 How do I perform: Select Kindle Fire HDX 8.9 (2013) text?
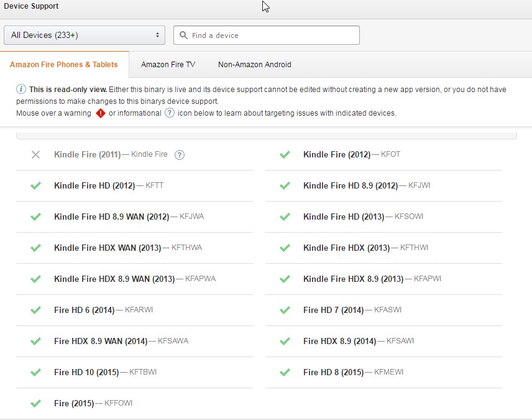click(x=354, y=279)
